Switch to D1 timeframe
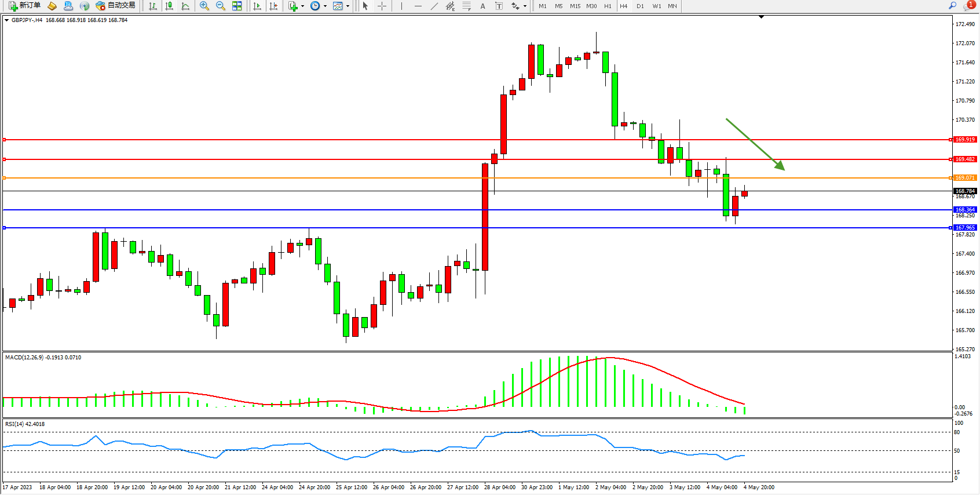The width and height of the screenshot is (980, 495). click(x=640, y=6)
